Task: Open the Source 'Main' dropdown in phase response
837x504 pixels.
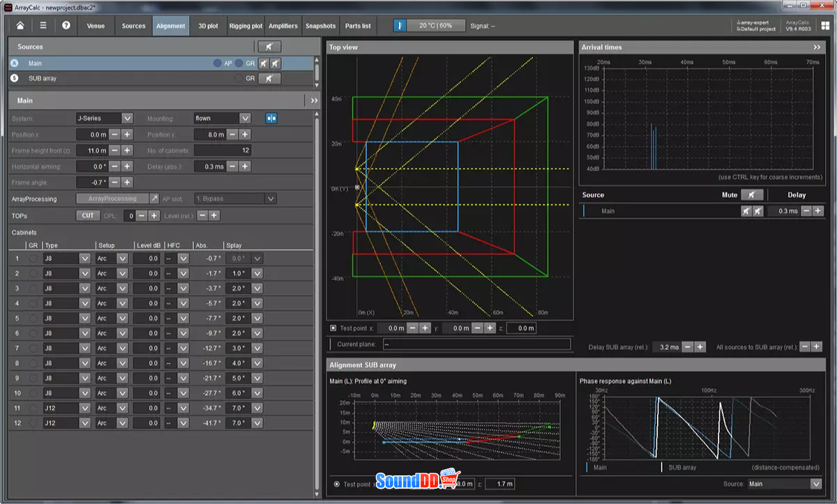Action: pos(815,484)
